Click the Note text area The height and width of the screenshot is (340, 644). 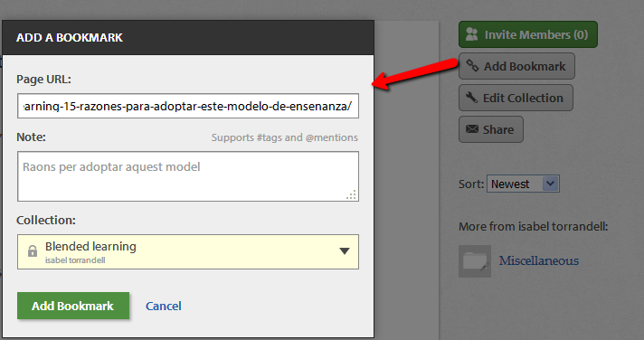click(188, 176)
